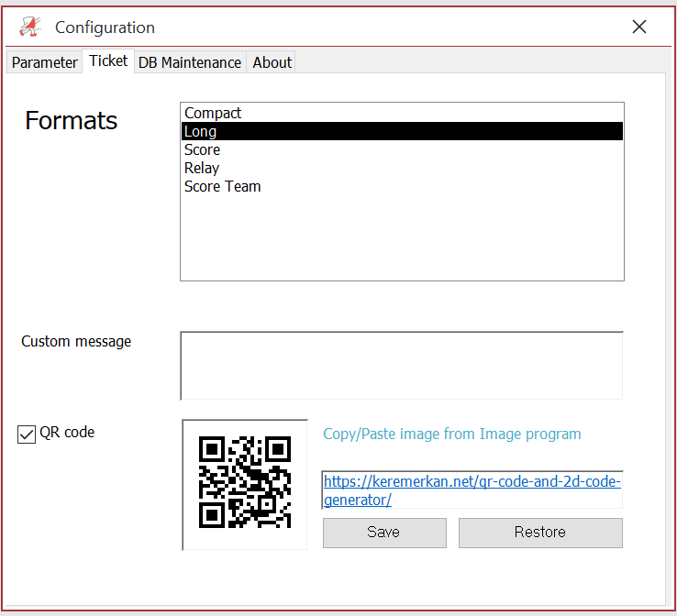Click the Save button
The width and height of the screenshot is (677, 616).
click(x=384, y=533)
